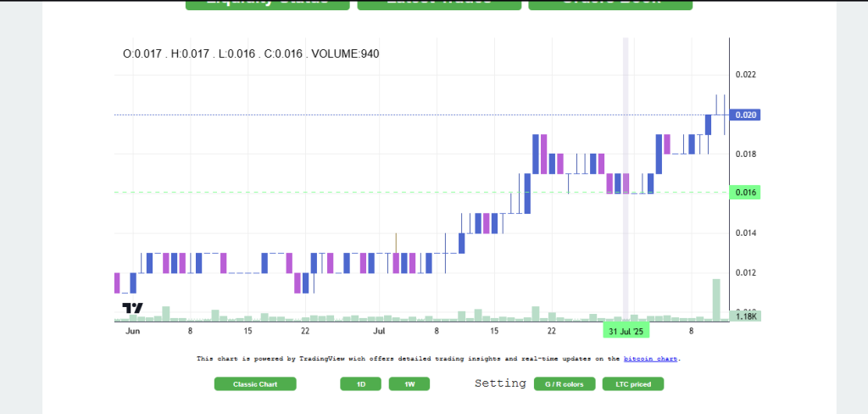Click the OHLC volume legend text
868x414 pixels.
pos(251,54)
